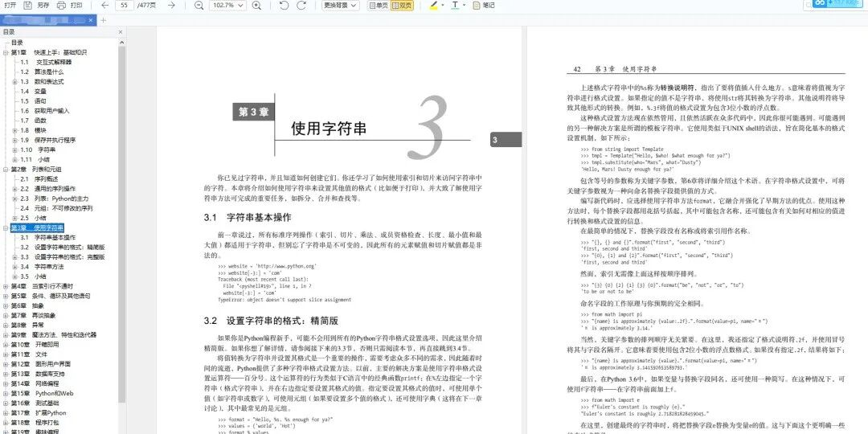Open section 1.6 获取用户输入
This screenshot has width=868, height=434.
[x=45, y=111]
